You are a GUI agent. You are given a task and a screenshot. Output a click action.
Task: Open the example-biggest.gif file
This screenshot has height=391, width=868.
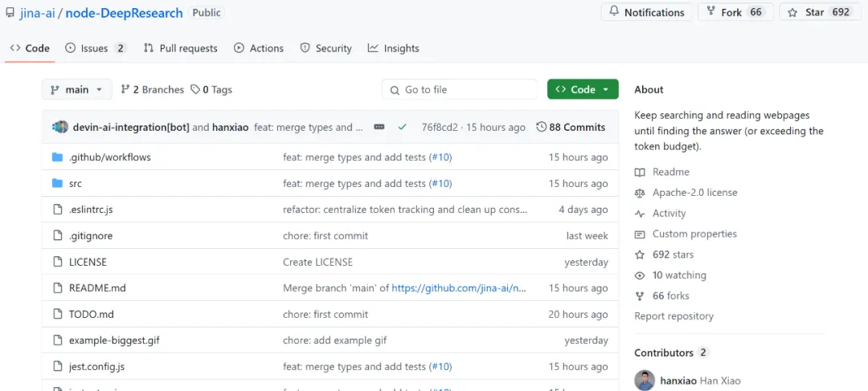pyautogui.click(x=114, y=340)
